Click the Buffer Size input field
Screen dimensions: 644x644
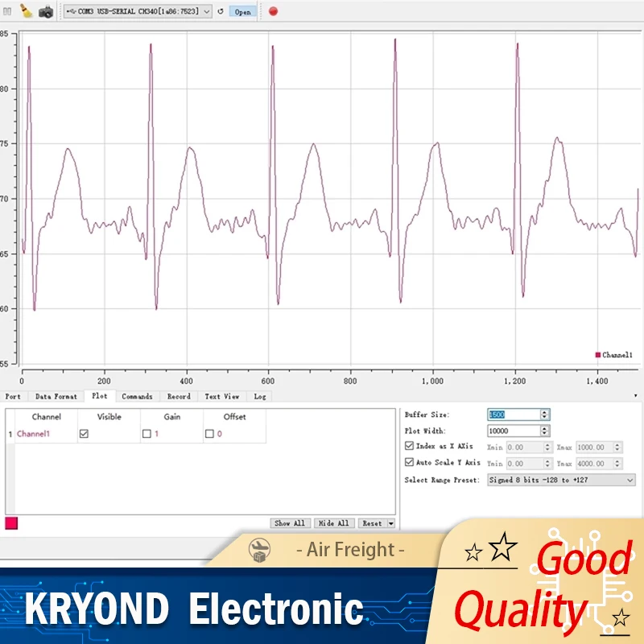[514, 415]
